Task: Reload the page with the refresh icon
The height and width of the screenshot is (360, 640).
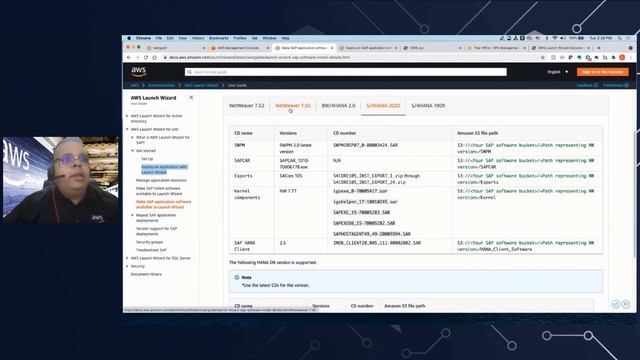Action: (146, 58)
